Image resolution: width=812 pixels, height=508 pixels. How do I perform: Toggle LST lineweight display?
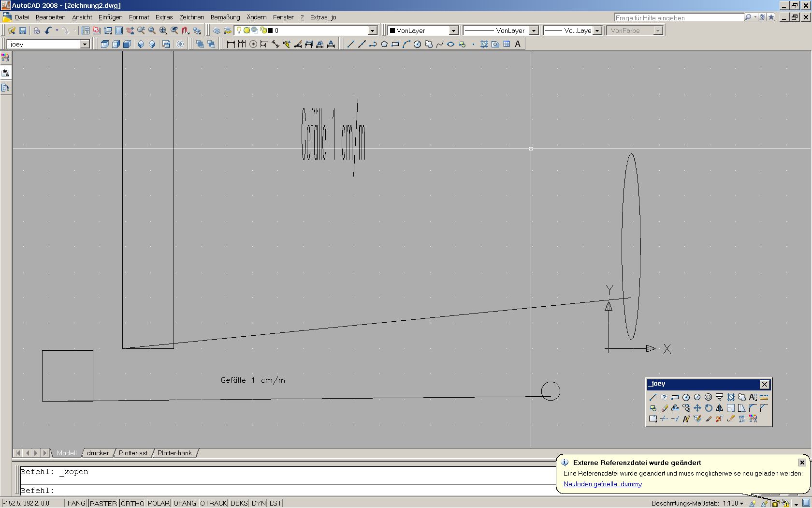tap(275, 503)
